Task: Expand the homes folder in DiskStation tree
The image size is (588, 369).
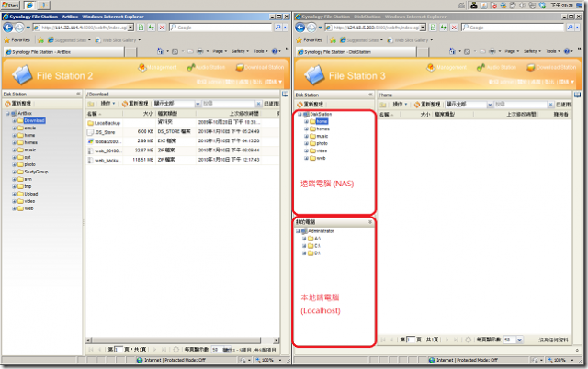Action: tap(306, 129)
